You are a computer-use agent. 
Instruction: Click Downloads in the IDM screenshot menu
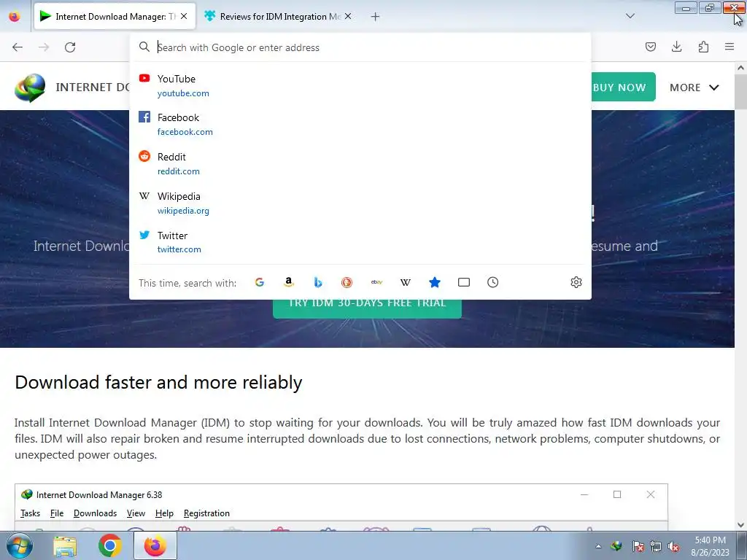(x=96, y=513)
